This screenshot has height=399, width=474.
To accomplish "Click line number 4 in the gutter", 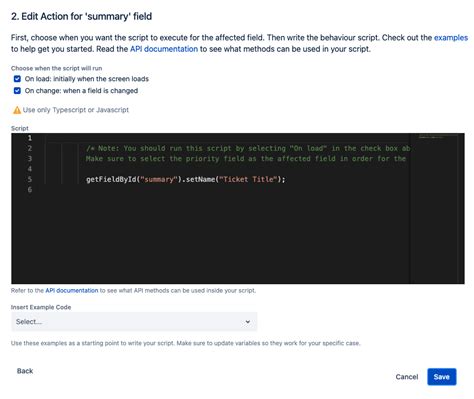I will pyautogui.click(x=30, y=169).
